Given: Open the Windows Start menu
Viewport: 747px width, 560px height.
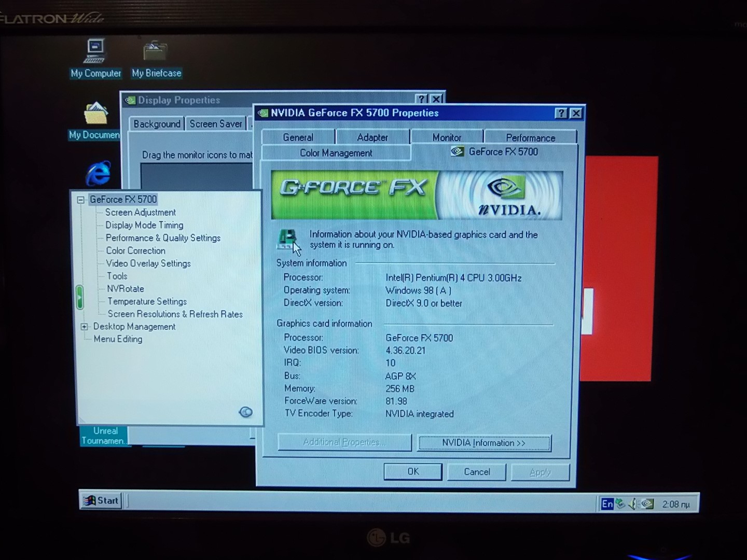Looking at the screenshot, I should (102, 500).
